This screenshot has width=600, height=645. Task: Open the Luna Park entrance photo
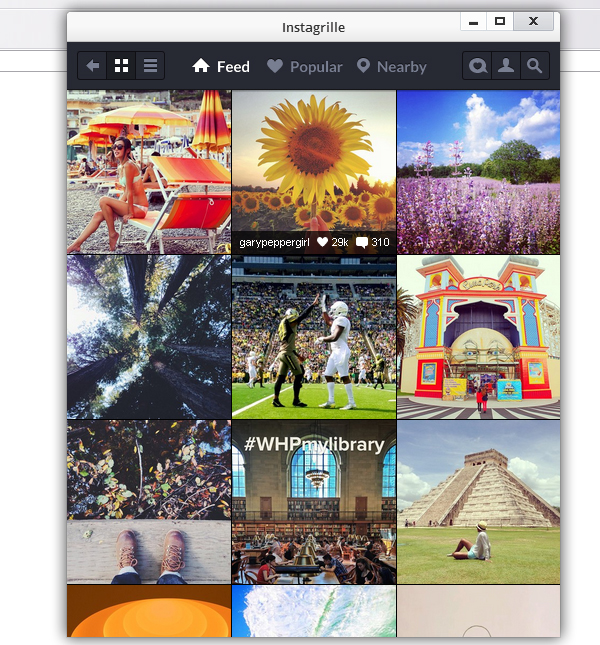478,337
